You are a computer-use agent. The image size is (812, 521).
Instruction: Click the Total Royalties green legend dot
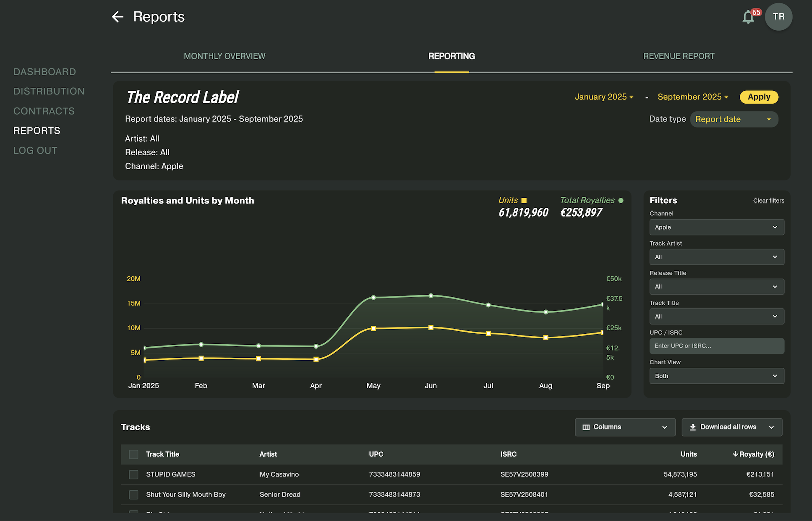pyautogui.click(x=621, y=200)
